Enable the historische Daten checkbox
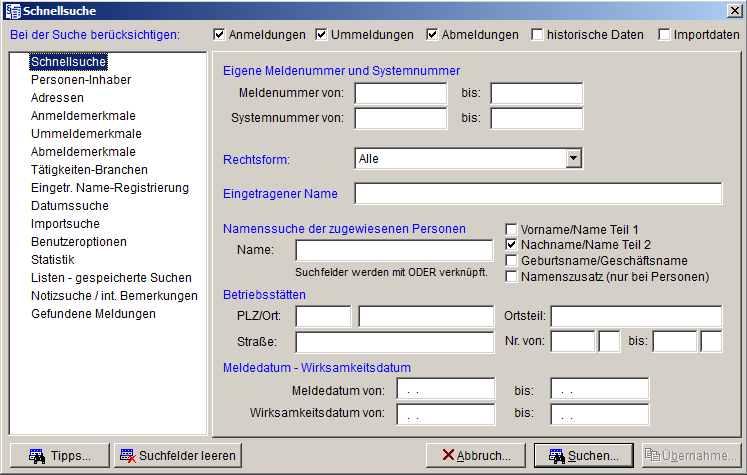Screen dimensions: 747x475 (538, 35)
